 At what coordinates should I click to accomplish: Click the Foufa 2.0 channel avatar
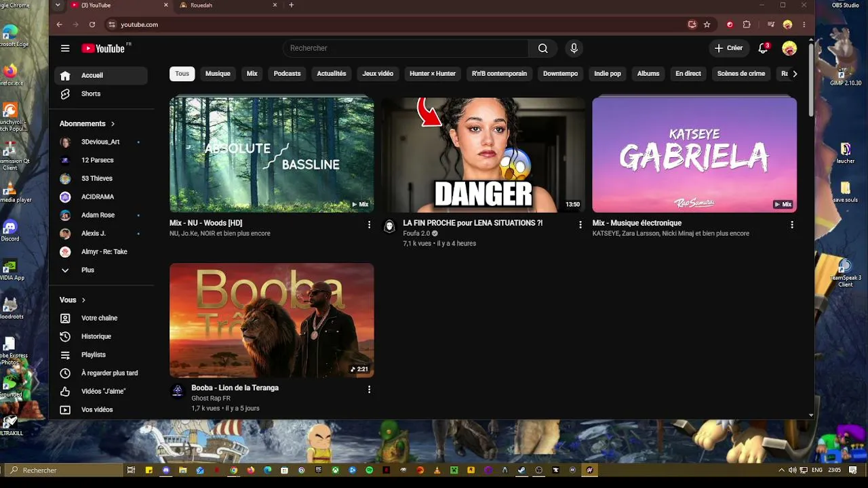pyautogui.click(x=389, y=226)
